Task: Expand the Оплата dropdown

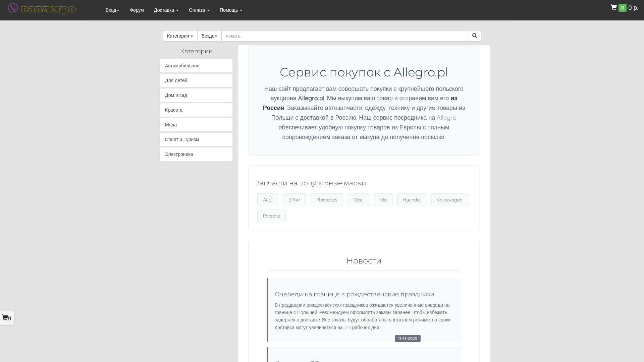Action: [199, 10]
